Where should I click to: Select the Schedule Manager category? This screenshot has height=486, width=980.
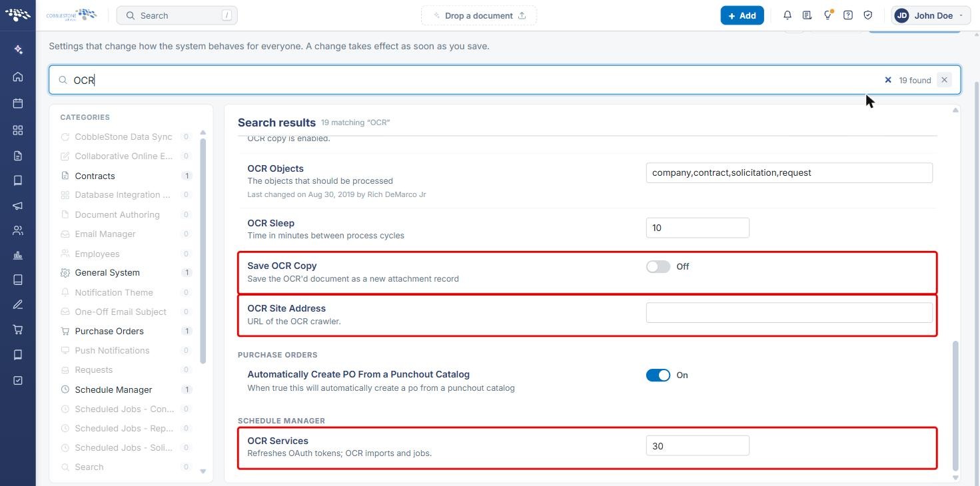(127, 389)
